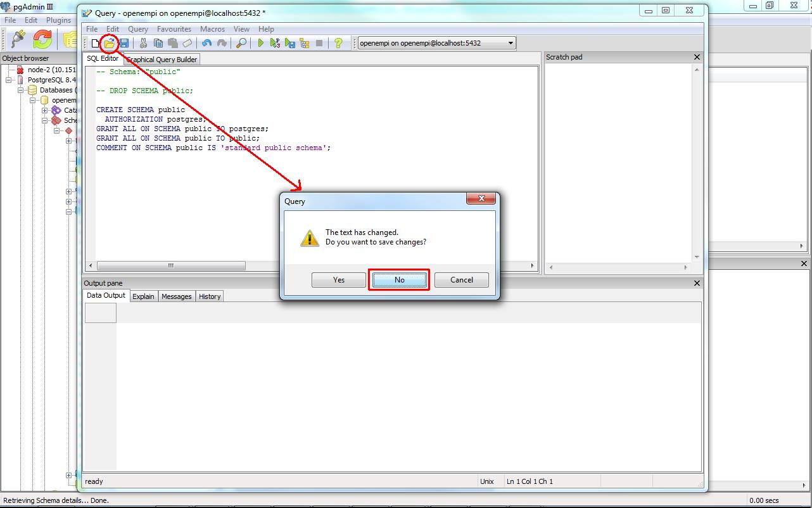Click the connection plug icon in pgAdmin
Image resolution: width=812 pixels, height=508 pixels.
pyautogui.click(x=18, y=39)
